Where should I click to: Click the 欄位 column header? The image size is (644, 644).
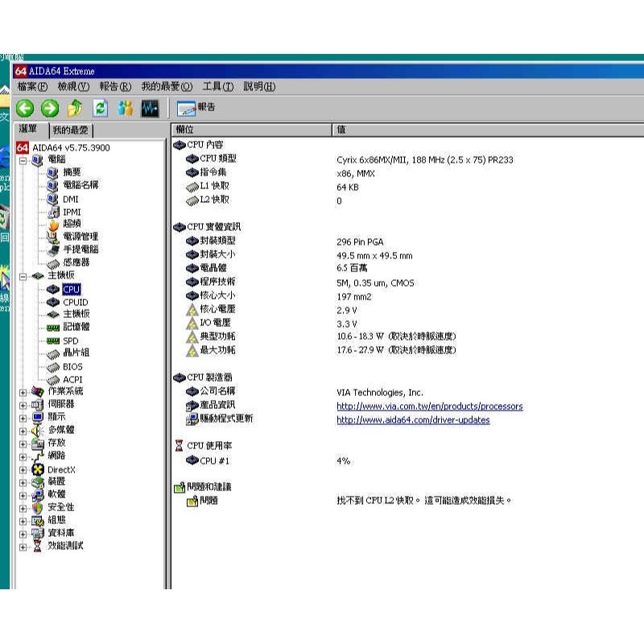pyautogui.click(x=251, y=130)
